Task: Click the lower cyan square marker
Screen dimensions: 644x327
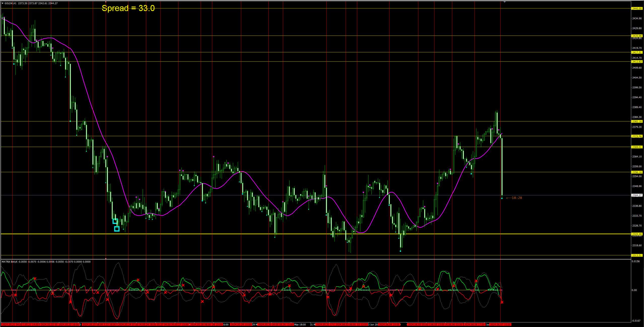Action: (117, 229)
